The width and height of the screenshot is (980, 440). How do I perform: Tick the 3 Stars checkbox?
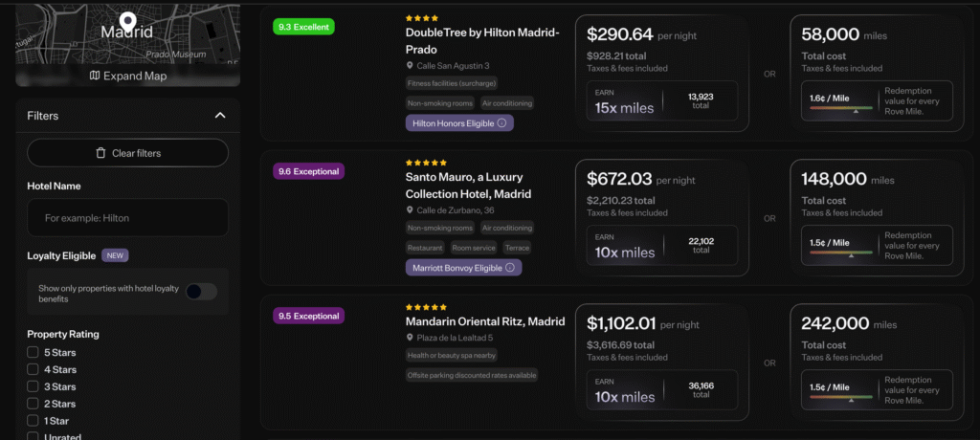(33, 386)
